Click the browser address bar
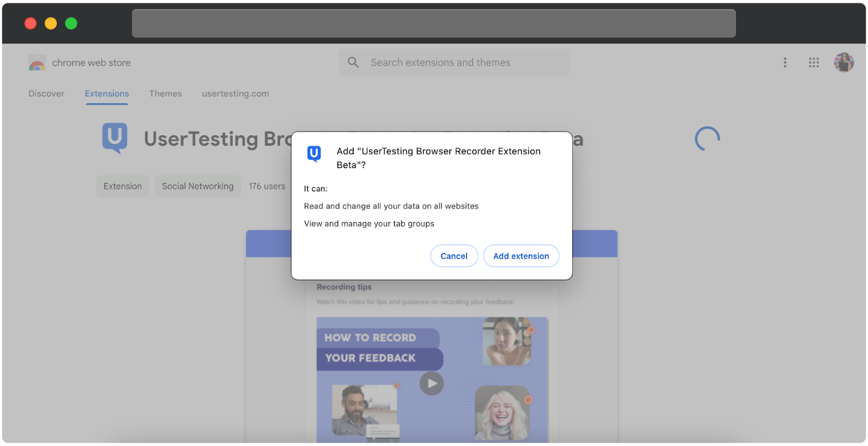This screenshot has height=446, width=868. [434, 23]
